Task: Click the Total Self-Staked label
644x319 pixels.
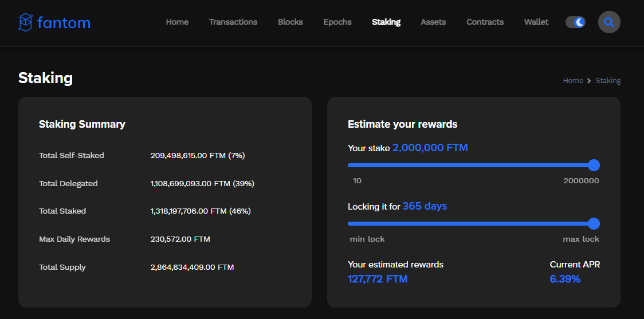Action: point(72,156)
